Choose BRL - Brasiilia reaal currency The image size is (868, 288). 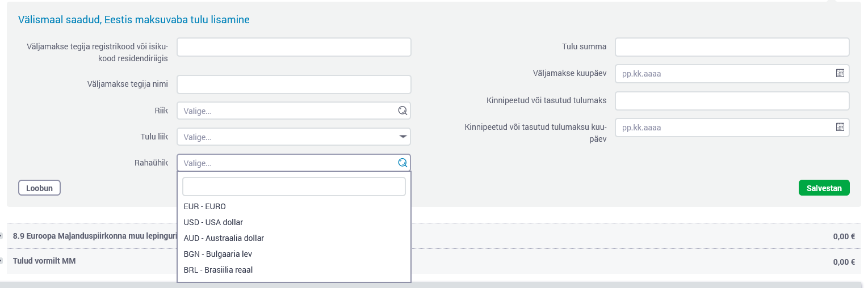(x=218, y=270)
